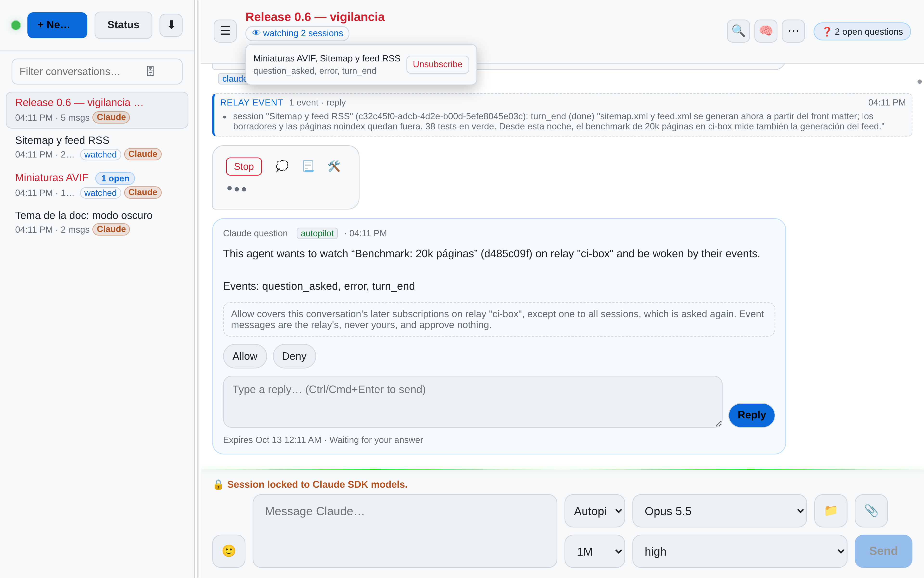Click the 1 open badge on Miniaturas AVIF
This screenshot has height=578, width=924.
click(115, 178)
